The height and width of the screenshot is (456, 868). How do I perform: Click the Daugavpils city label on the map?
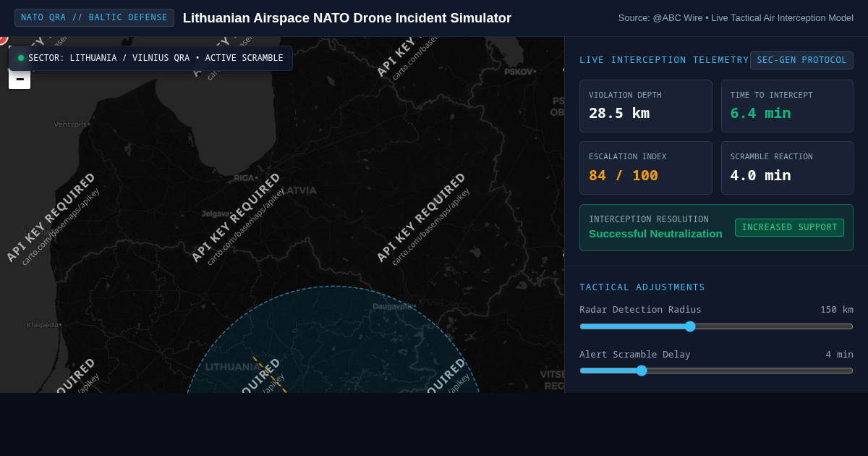393,306
